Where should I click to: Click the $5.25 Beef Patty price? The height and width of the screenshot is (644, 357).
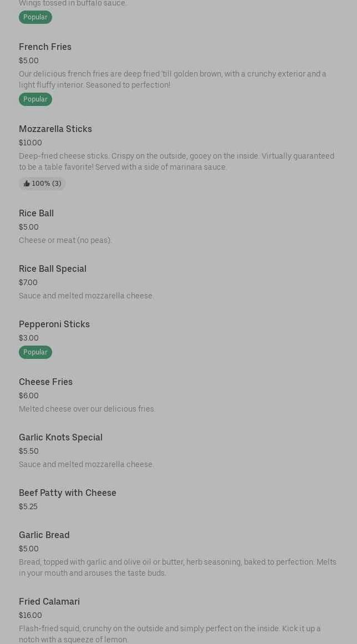click(x=28, y=506)
